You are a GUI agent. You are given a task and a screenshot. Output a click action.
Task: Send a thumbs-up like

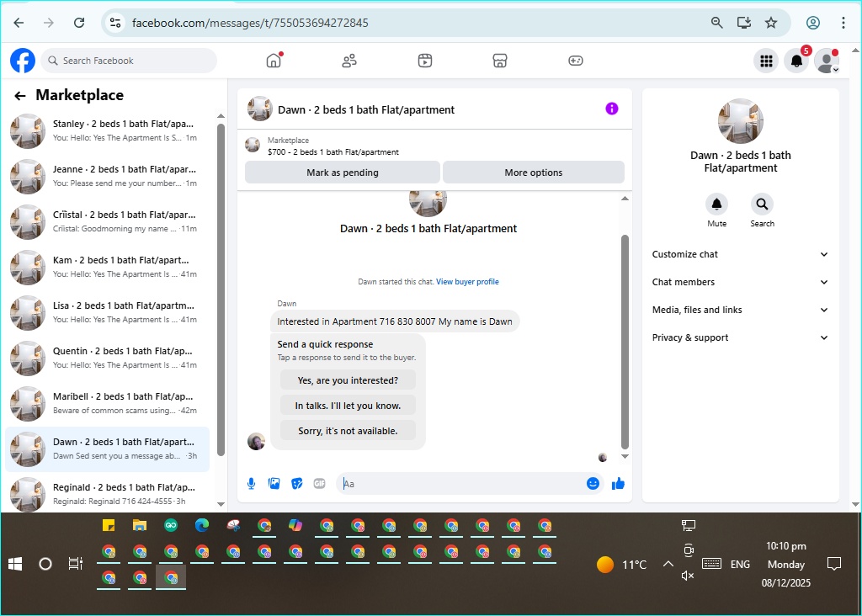[x=618, y=484]
